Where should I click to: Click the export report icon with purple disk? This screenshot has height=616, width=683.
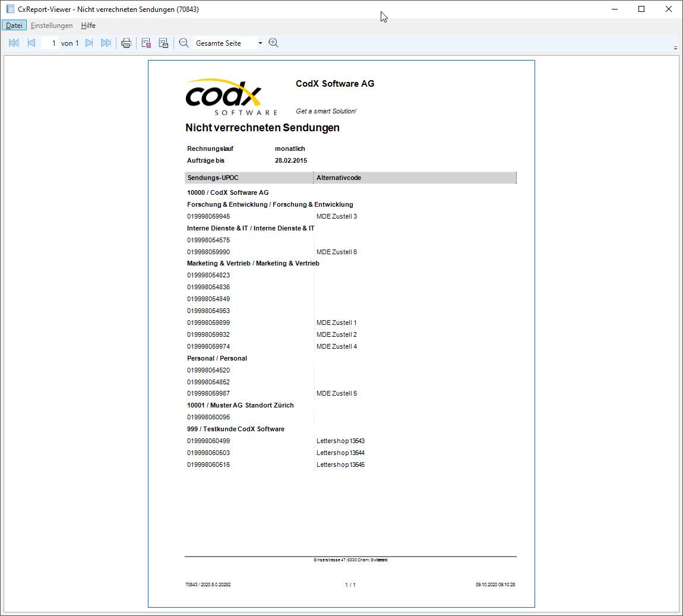click(x=146, y=43)
